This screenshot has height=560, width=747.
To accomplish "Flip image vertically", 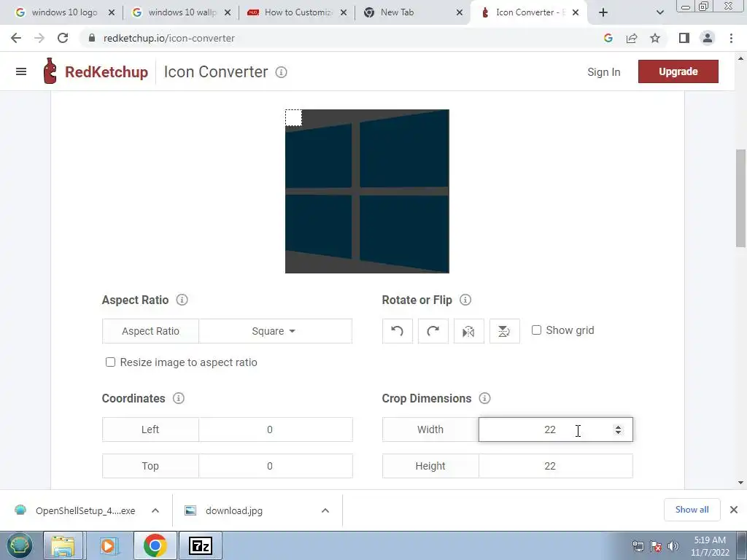I will pos(505,331).
